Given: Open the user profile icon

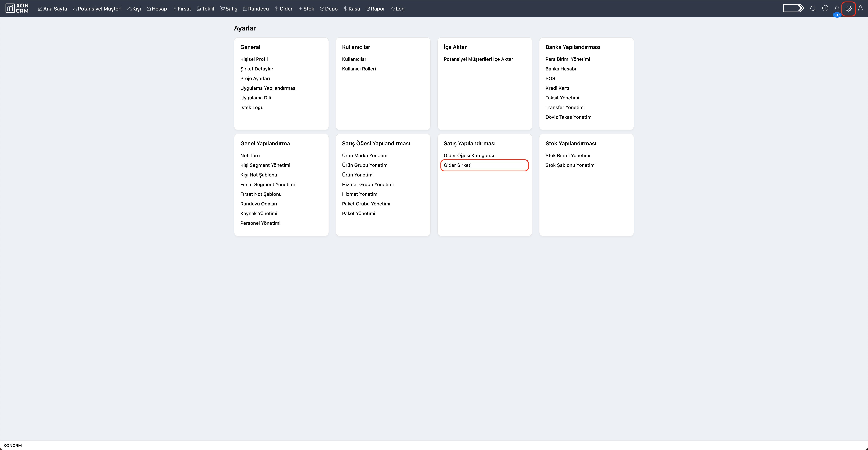Looking at the screenshot, I should (860, 8).
